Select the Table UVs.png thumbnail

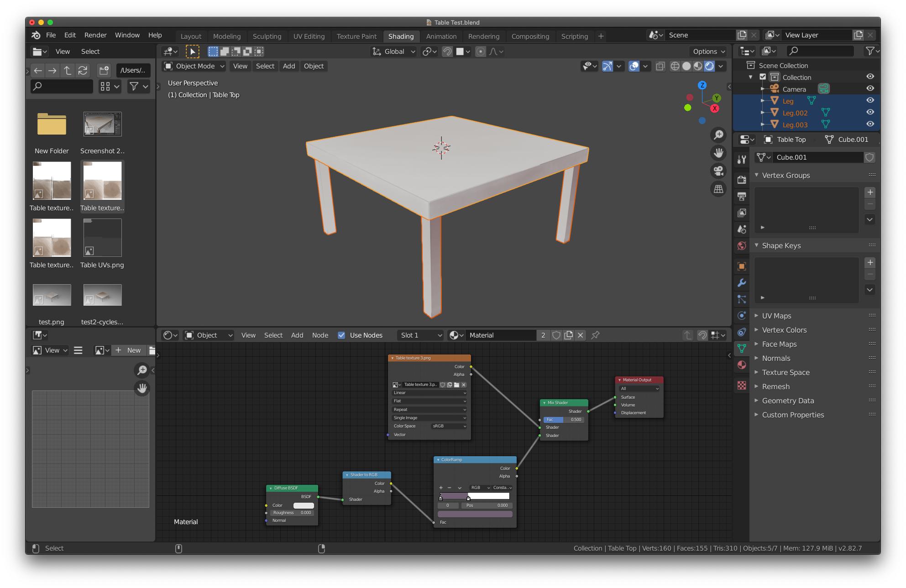[102, 238]
